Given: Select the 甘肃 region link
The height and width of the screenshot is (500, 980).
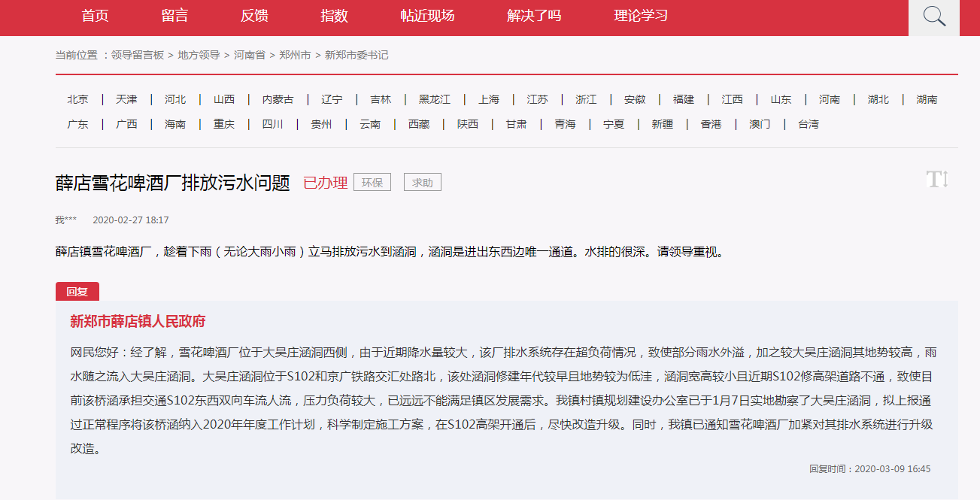Looking at the screenshot, I should [517, 124].
